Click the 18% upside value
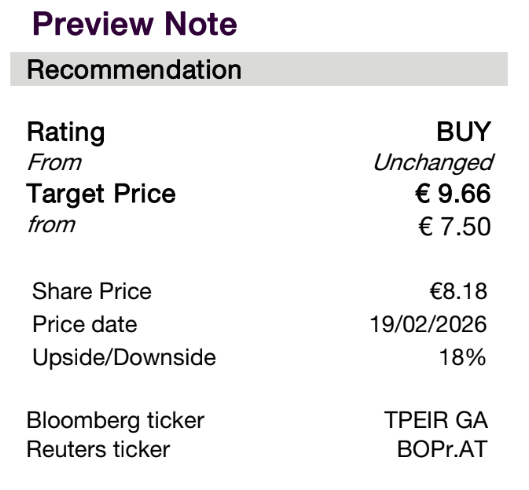The width and height of the screenshot is (529, 490). tap(463, 357)
